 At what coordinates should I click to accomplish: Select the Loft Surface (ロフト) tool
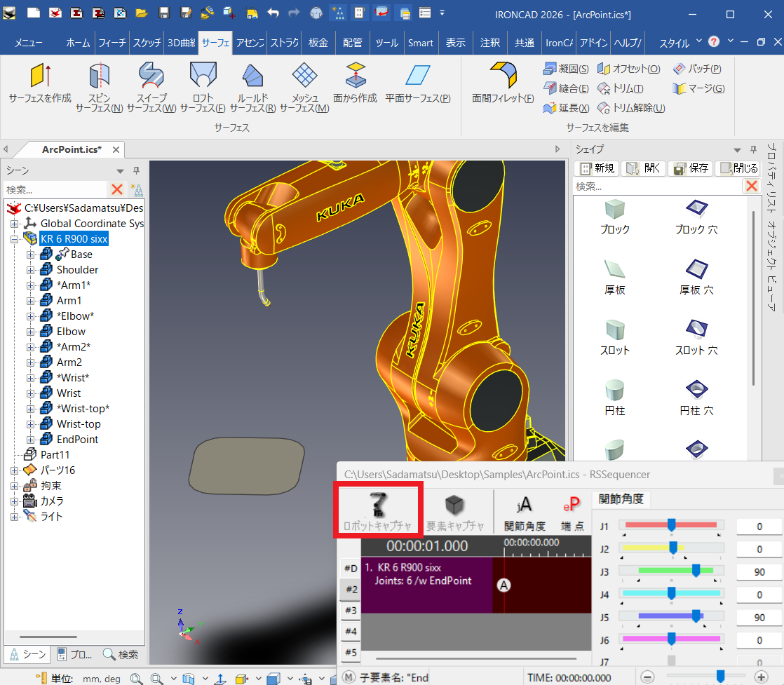pyautogui.click(x=203, y=87)
